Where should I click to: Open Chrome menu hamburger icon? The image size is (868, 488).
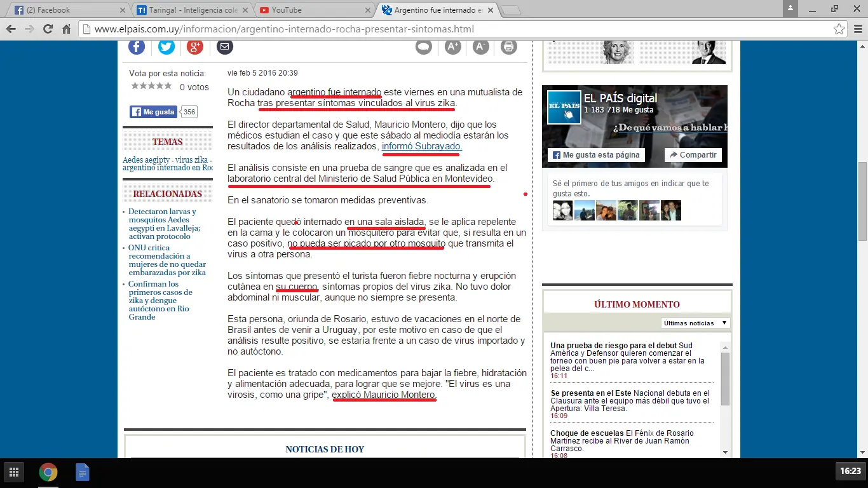[857, 29]
